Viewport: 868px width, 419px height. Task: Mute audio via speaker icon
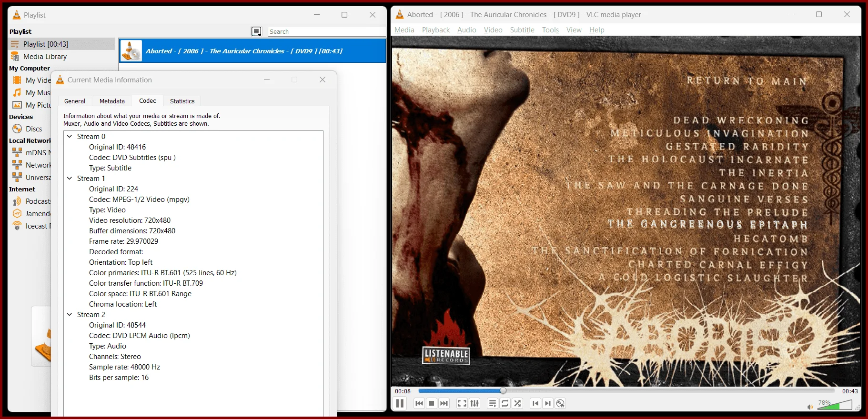[810, 407]
